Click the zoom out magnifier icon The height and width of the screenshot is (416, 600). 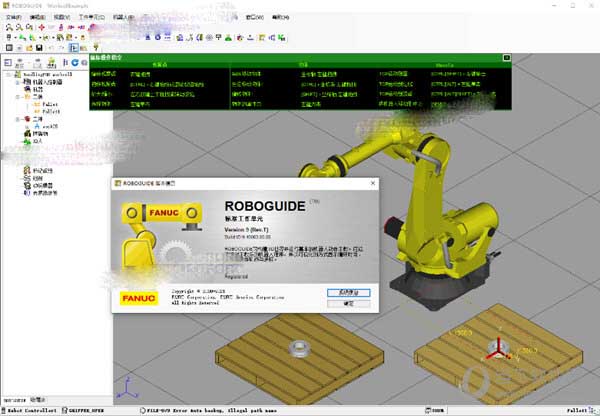coord(19,27)
